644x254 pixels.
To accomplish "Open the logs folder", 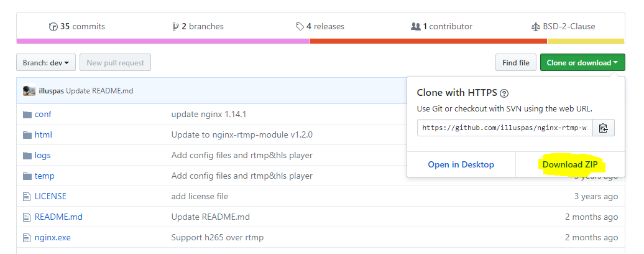I will [43, 156].
